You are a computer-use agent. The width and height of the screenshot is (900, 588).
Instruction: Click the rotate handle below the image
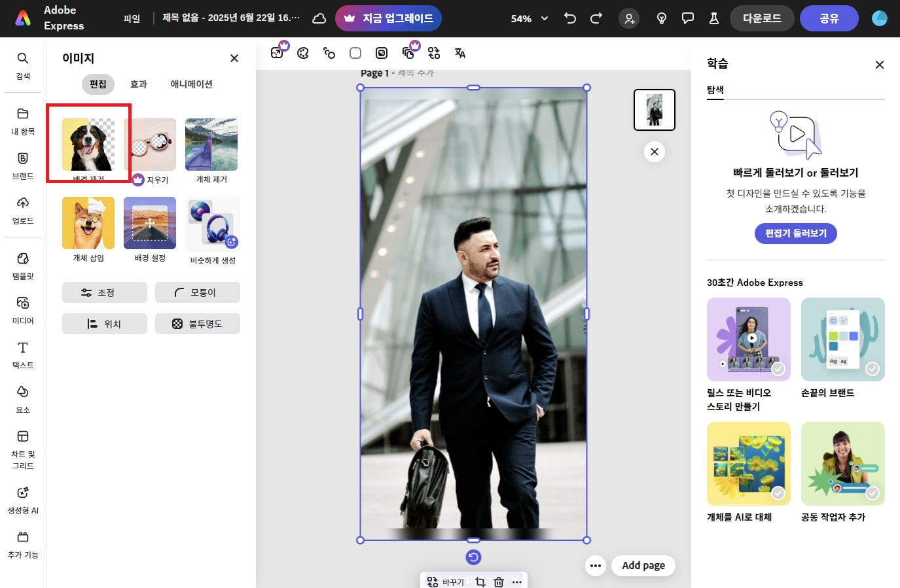click(x=473, y=557)
